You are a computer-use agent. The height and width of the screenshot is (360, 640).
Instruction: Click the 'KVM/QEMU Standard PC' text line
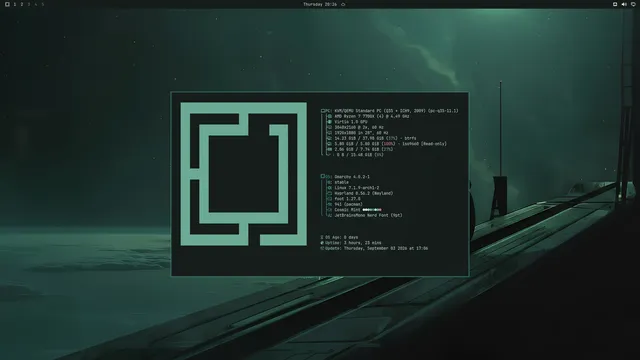click(x=396, y=111)
